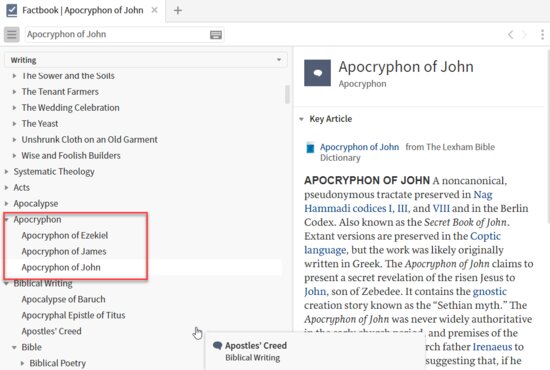Go forward with the right arrow
Viewport: 550px width, 370px height.
tap(524, 34)
